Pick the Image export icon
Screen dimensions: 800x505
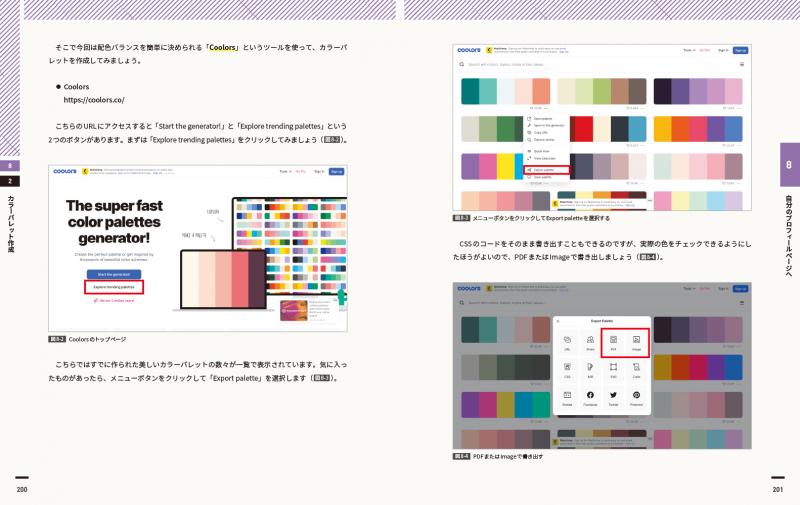click(x=636, y=340)
